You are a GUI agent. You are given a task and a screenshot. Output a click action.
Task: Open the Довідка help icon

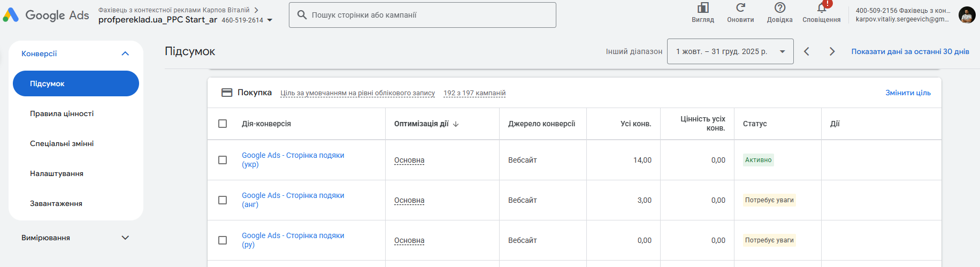780,8
